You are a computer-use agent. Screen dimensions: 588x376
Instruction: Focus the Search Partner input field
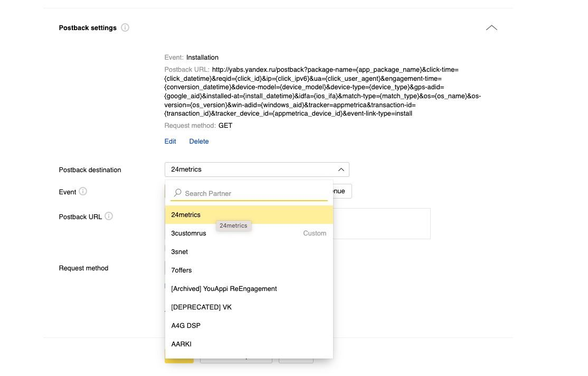(x=253, y=193)
